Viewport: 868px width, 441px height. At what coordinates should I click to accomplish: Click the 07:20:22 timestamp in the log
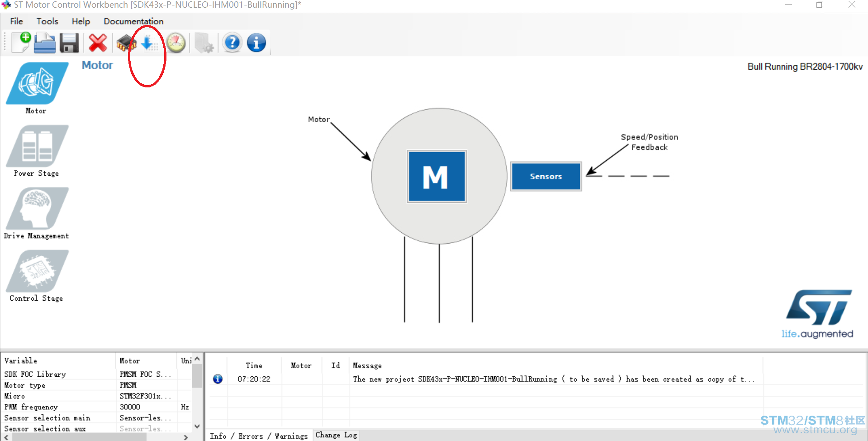click(254, 379)
